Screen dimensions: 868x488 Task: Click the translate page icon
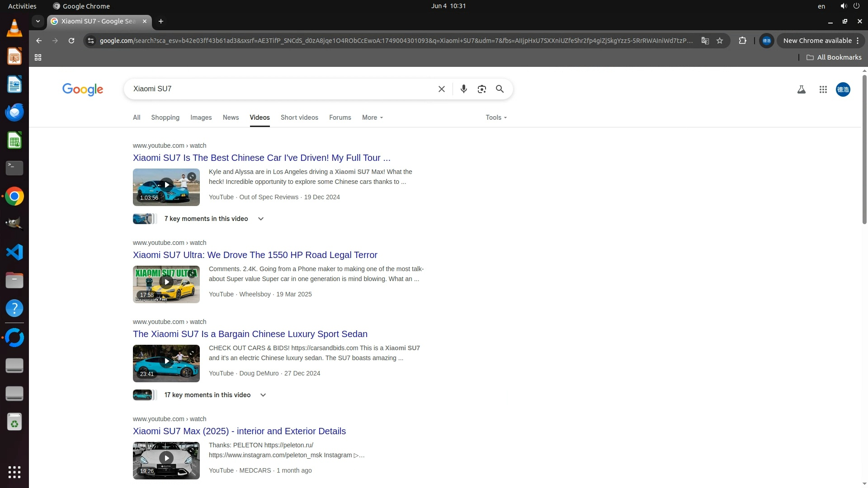pos(705,41)
